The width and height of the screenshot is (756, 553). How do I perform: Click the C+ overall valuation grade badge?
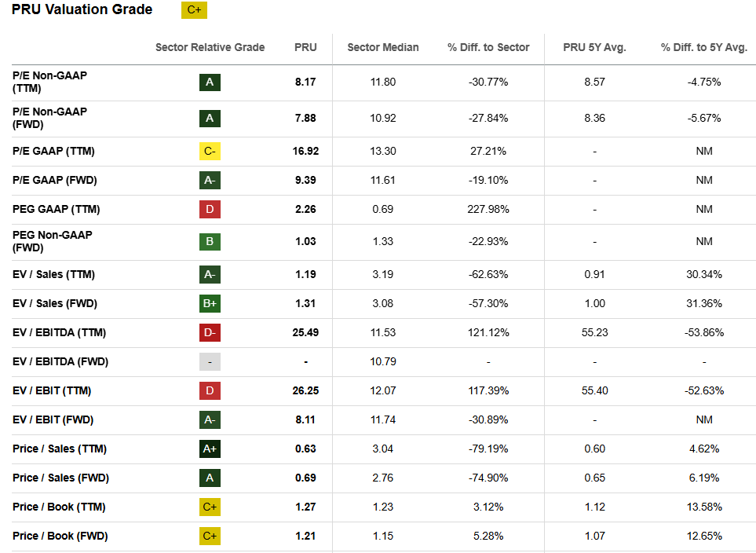pyautogui.click(x=193, y=10)
